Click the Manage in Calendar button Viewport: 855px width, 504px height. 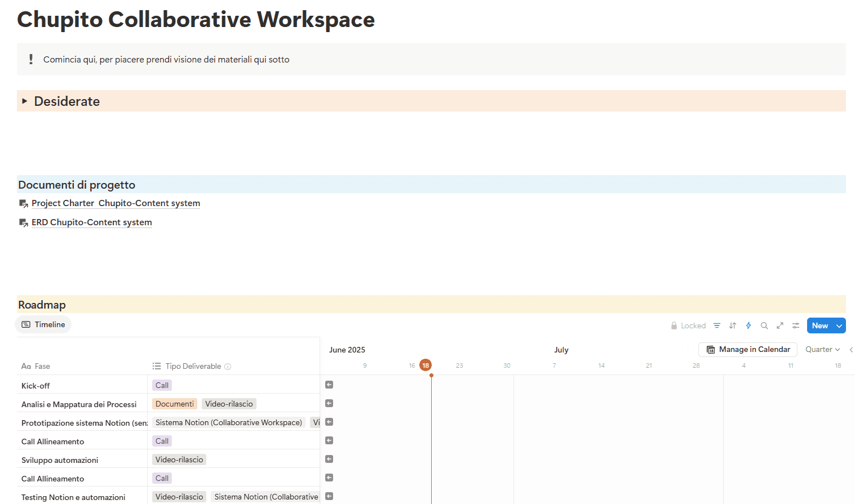click(x=747, y=349)
